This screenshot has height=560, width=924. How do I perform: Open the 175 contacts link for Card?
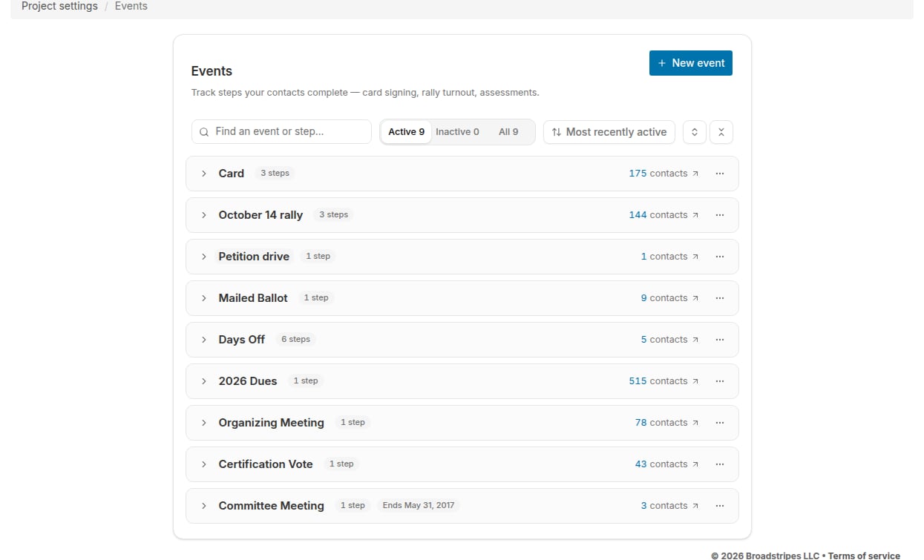663,174
